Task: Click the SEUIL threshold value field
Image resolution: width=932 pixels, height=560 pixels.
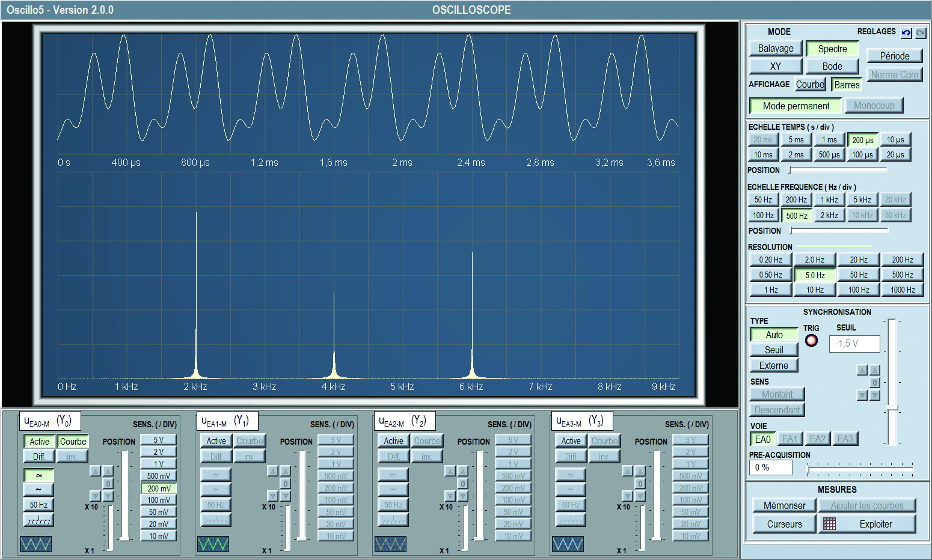Action: pos(854,344)
